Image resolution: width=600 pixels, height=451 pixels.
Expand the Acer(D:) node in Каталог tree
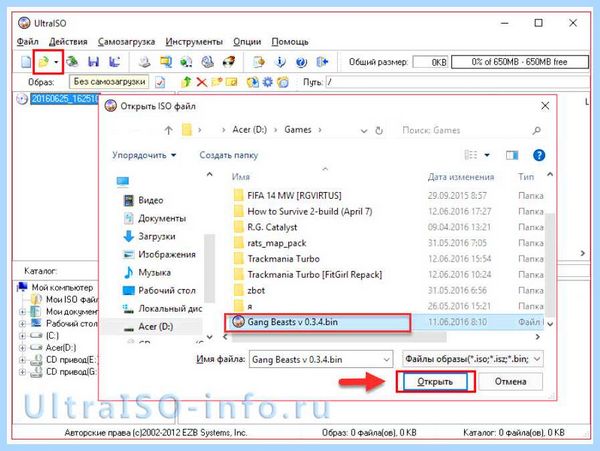(23, 348)
